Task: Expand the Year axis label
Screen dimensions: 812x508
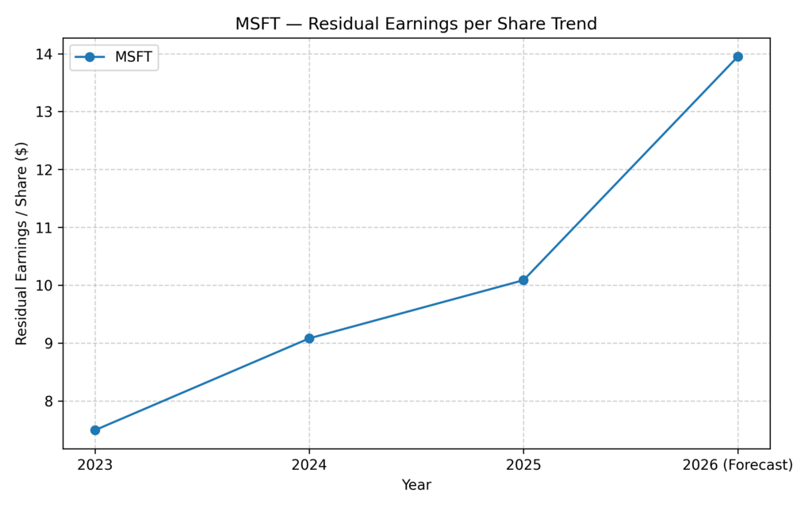Action: (x=416, y=485)
